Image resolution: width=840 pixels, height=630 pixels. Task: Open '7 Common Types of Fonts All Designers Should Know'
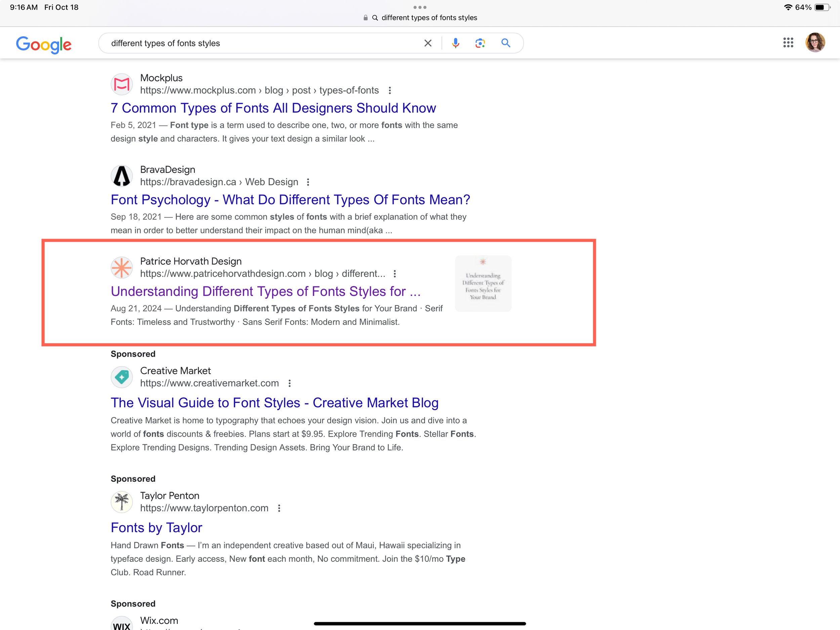click(x=273, y=108)
